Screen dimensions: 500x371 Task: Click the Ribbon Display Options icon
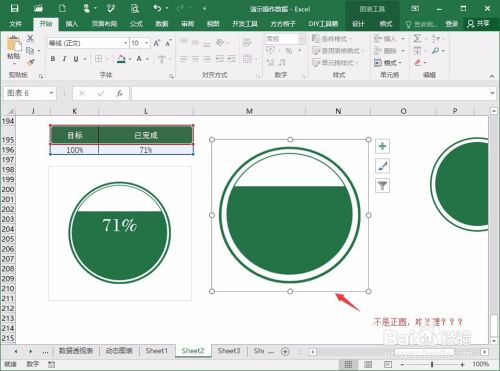[x=415, y=8]
